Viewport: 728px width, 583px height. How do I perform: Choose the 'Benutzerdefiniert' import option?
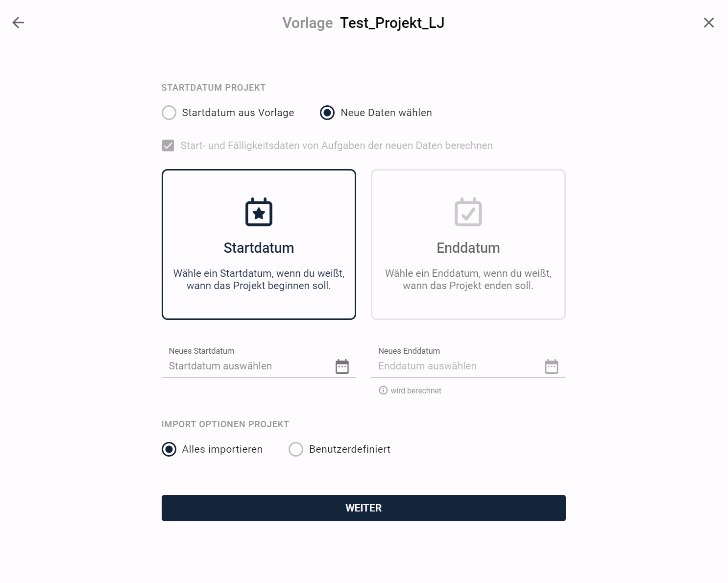[296, 449]
